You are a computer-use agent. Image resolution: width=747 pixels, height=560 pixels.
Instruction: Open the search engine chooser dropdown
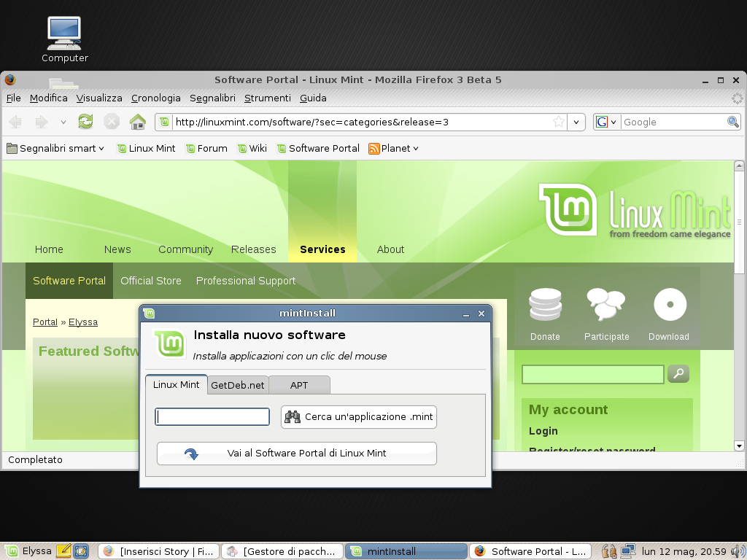click(606, 122)
